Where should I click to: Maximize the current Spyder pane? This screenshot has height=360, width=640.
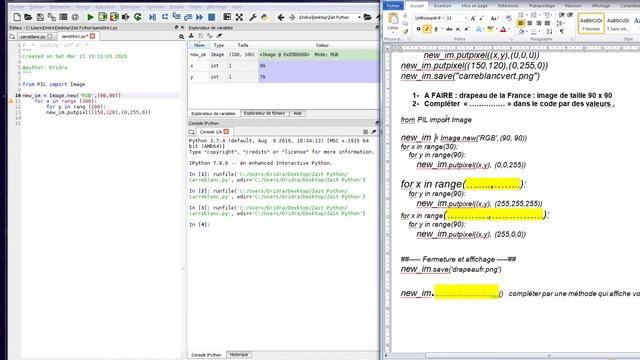(x=227, y=17)
